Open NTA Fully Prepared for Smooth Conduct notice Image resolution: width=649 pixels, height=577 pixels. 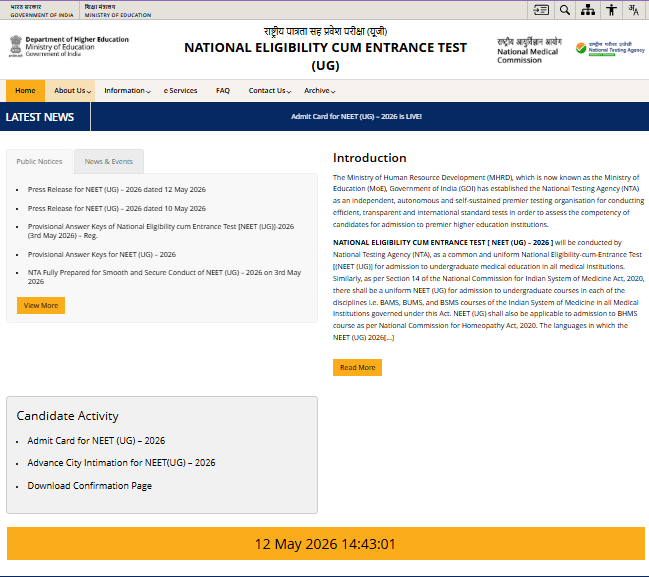tap(164, 277)
